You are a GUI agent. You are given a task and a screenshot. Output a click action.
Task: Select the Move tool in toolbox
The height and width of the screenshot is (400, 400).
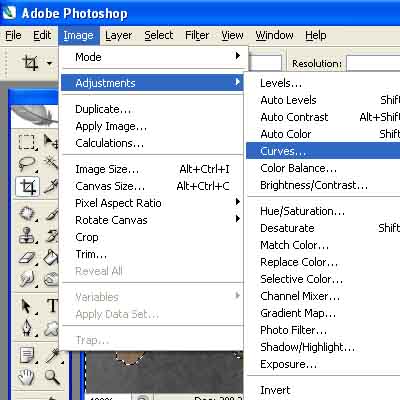[51, 142]
